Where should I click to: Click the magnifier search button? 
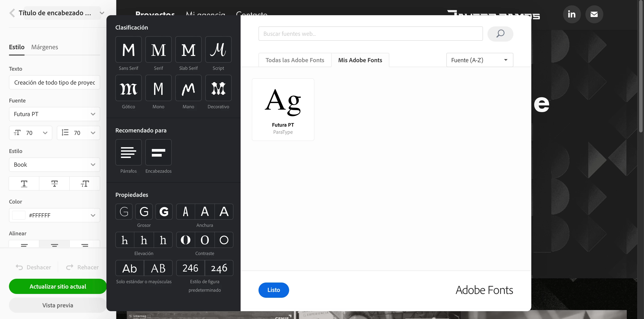coord(500,34)
